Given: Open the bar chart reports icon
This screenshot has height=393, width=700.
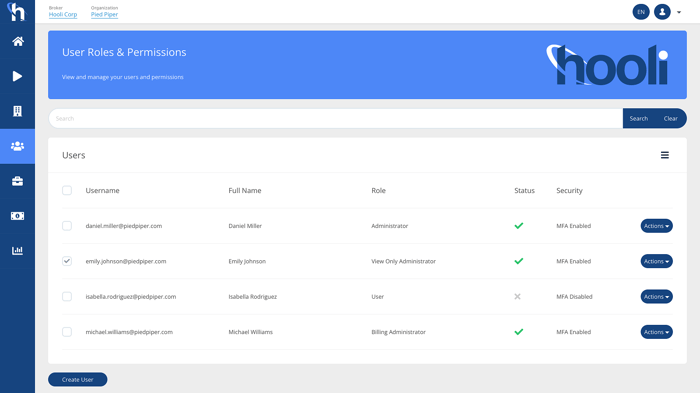Looking at the screenshot, I should (x=17, y=251).
